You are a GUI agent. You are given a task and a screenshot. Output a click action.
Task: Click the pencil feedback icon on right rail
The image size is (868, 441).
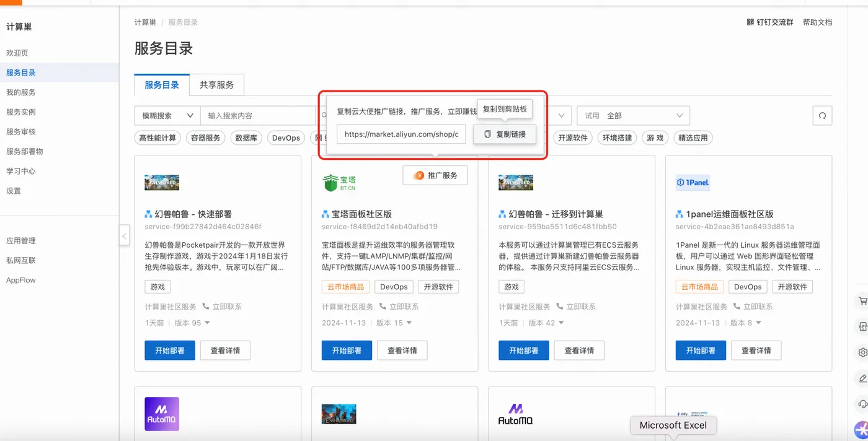862,378
